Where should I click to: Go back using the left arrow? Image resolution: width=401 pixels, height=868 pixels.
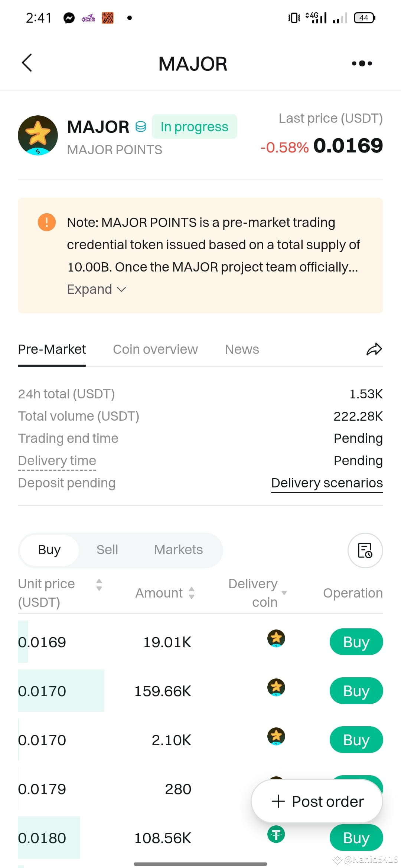(27, 63)
